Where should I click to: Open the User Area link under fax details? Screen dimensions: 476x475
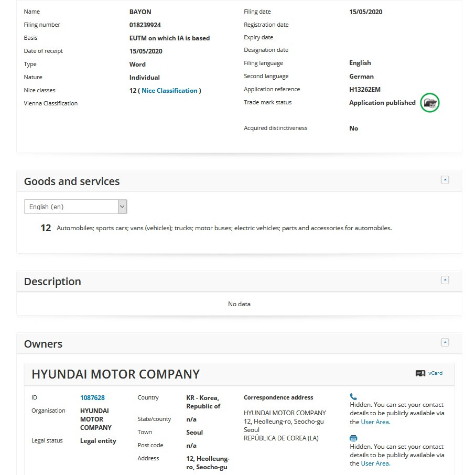click(x=374, y=463)
